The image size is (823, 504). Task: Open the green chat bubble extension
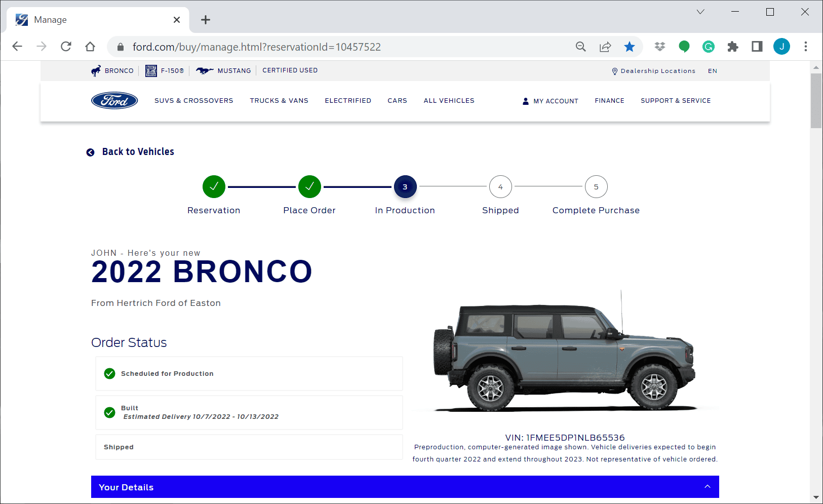pyautogui.click(x=684, y=47)
